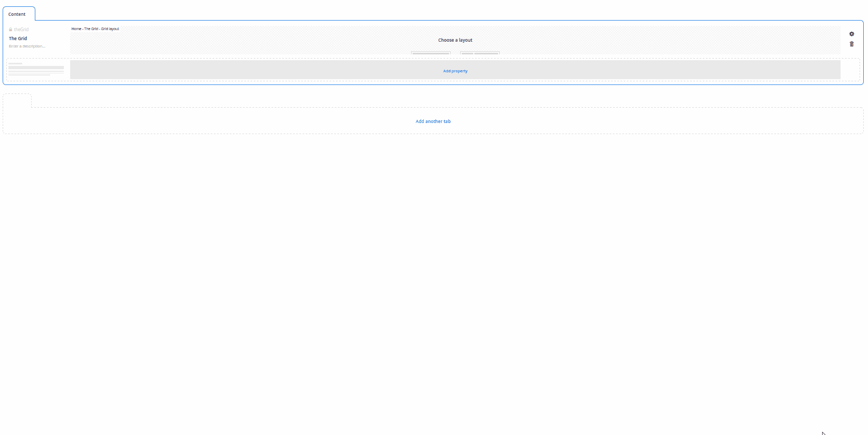Open the Grid property settings gear

coord(851,34)
